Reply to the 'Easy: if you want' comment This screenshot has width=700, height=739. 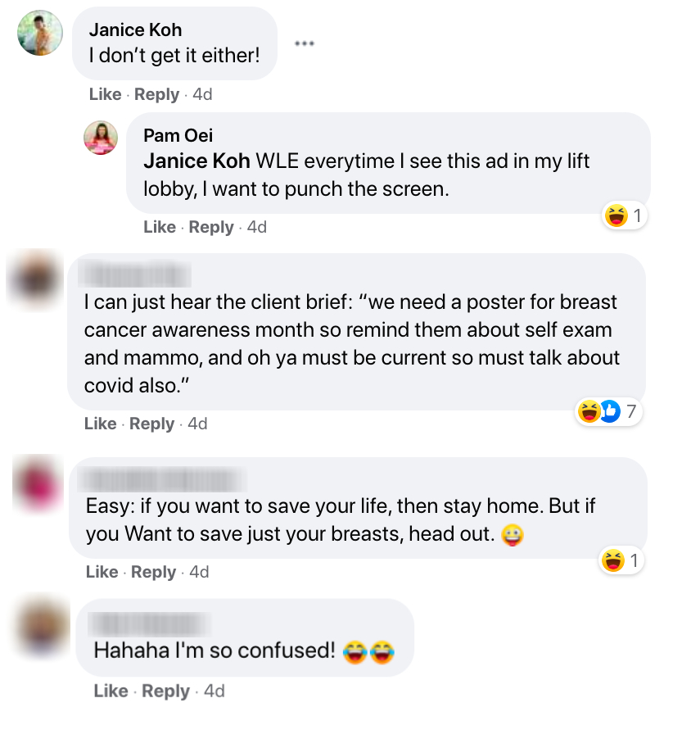click(153, 572)
